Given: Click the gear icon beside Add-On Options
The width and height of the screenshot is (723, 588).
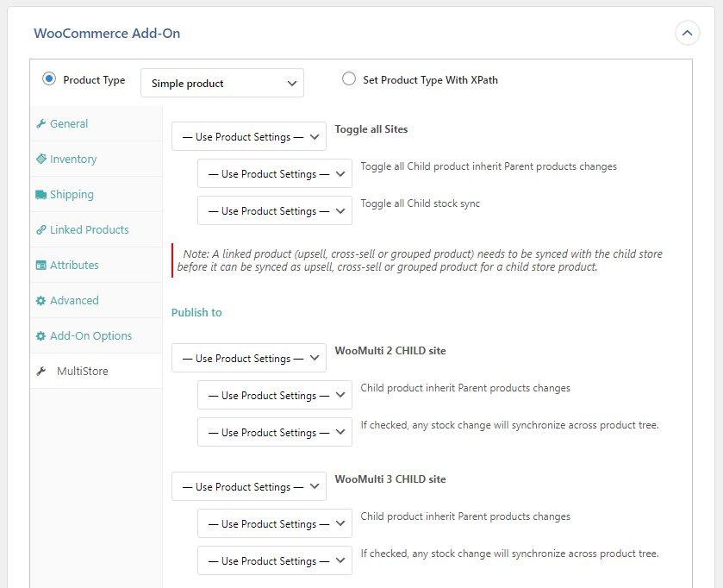Looking at the screenshot, I should tap(41, 336).
